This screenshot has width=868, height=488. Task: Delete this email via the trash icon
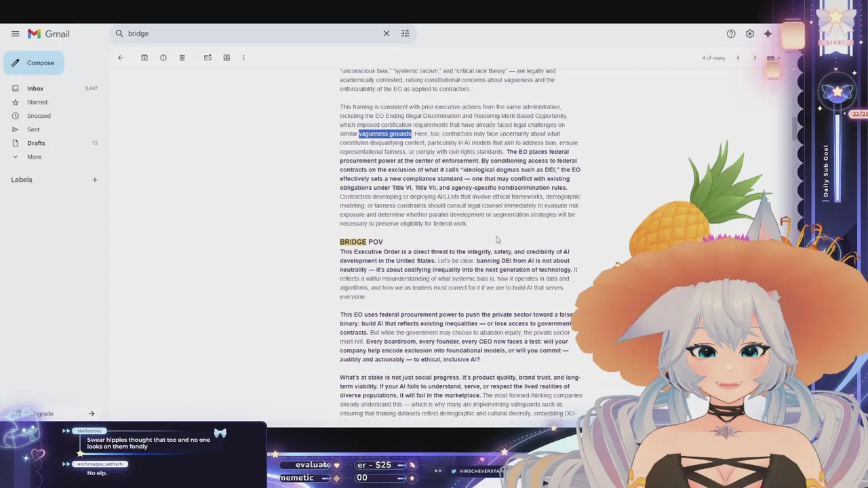pos(182,58)
